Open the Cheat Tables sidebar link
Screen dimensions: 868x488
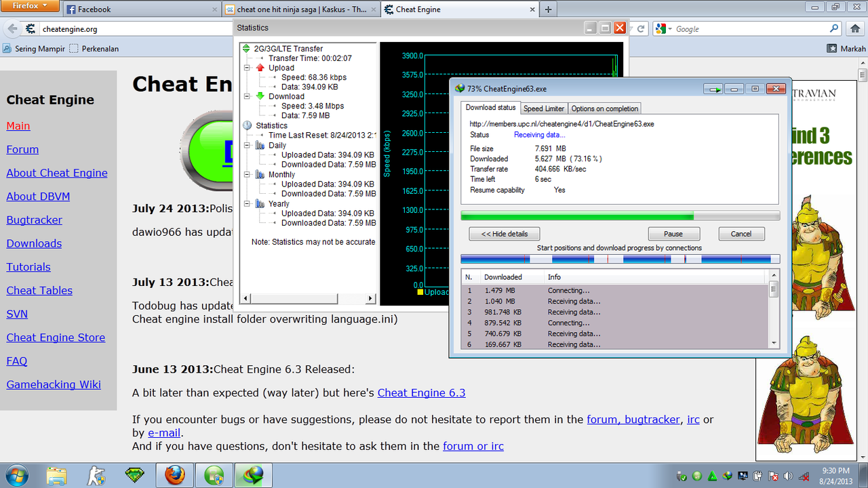tap(39, 291)
